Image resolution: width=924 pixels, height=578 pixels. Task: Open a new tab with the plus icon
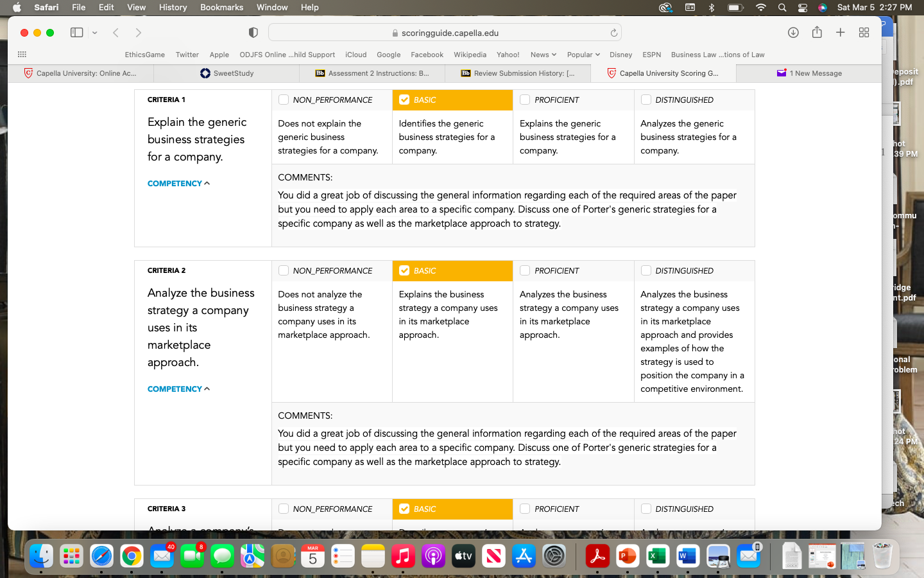click(x=840, y=32)
